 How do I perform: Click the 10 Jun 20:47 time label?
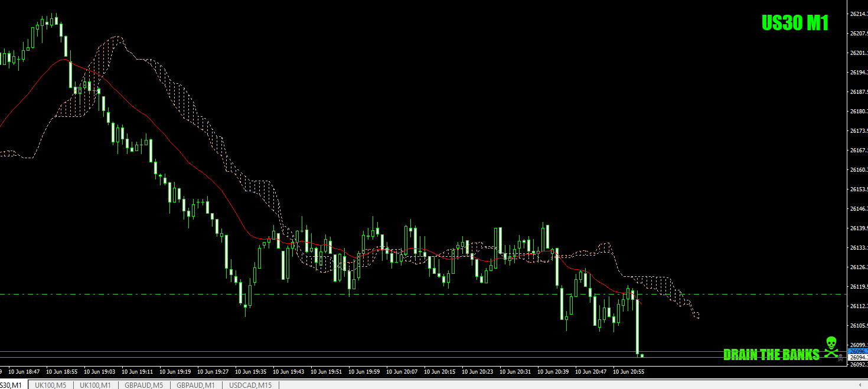point(591,372)
